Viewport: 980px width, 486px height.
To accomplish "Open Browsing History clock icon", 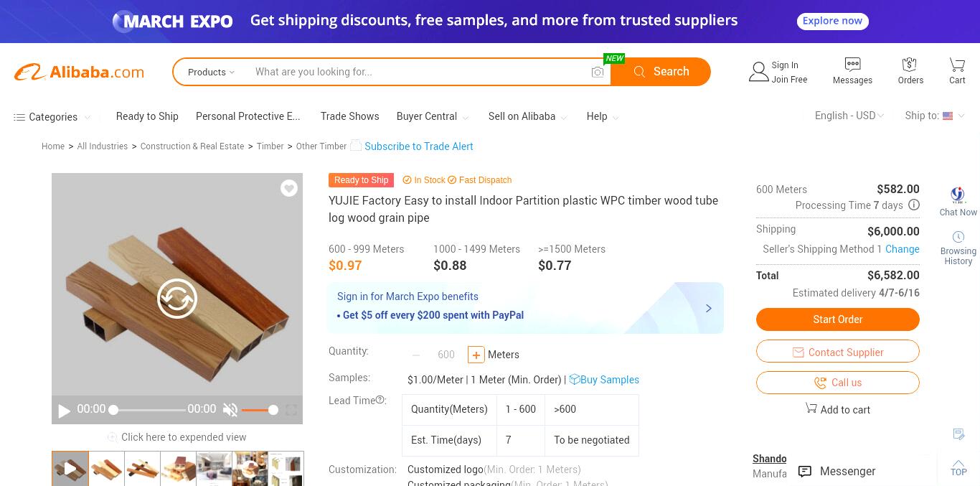I will point(958,237).
